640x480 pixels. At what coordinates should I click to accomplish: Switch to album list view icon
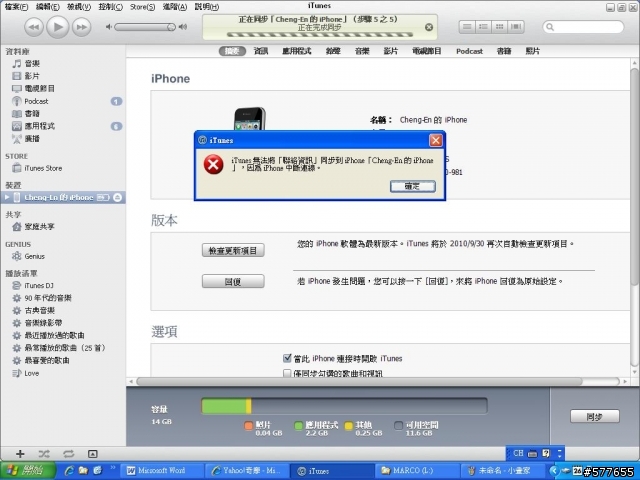(x=483, y=27)
